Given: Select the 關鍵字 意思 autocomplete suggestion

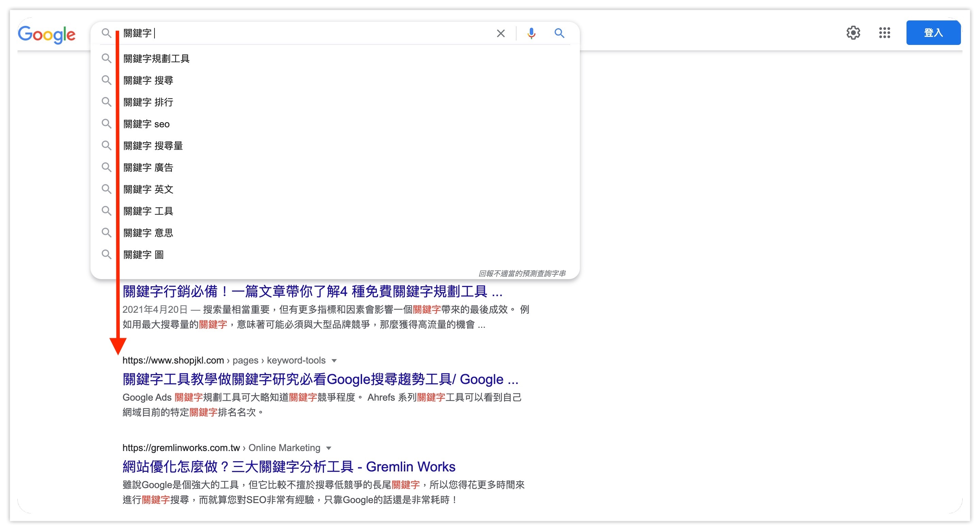Looking at the screenshot, I should tap(148, 232).
